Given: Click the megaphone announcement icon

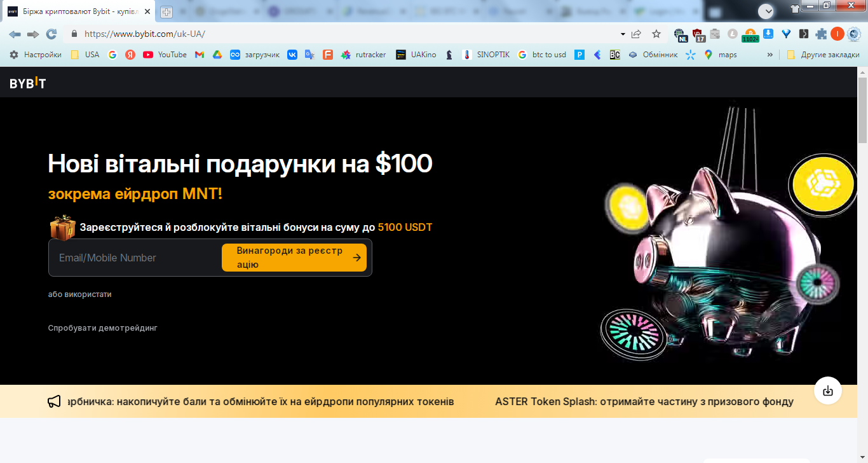Looking at the screenshot, I should point(54,401).
